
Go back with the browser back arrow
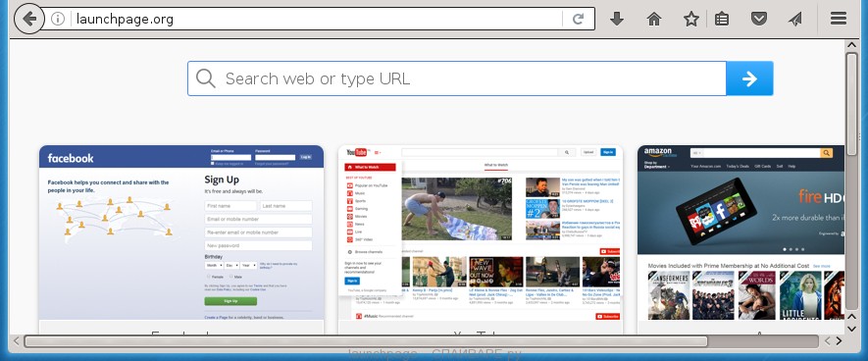[x=29, y=19]
